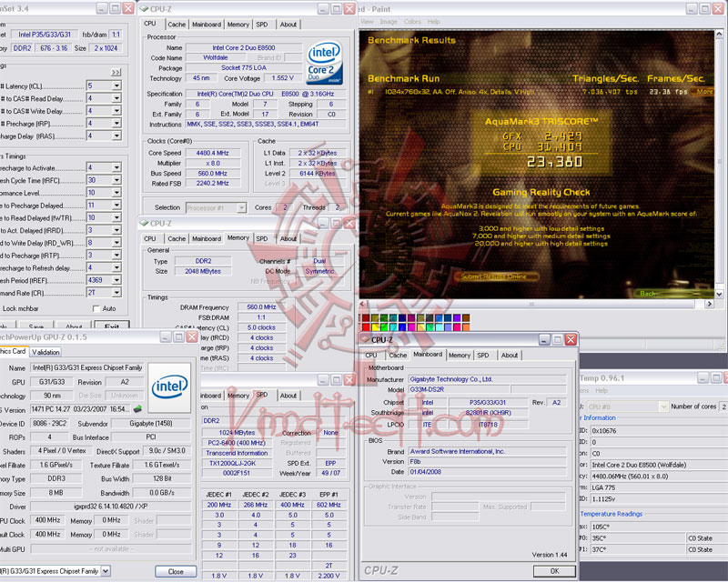Viewport: 728px width, 582px height.
Task: Switch to Cache tab in Processor CPU-Z window
Action: [177, 25]
